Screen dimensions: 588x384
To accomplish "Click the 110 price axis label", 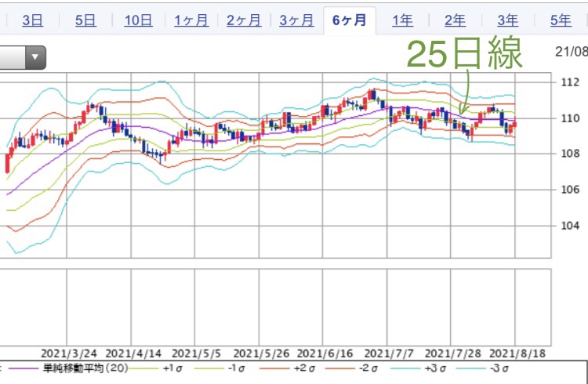I will [x=570, y=118].
